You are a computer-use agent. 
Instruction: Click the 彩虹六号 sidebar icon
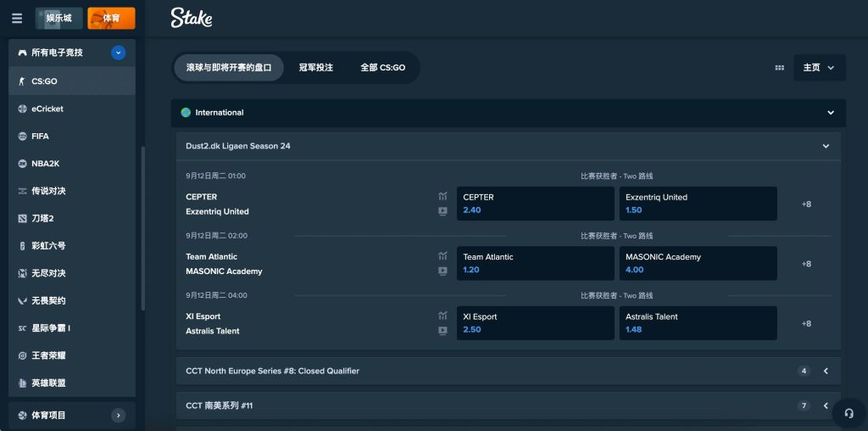coord(22,246)
